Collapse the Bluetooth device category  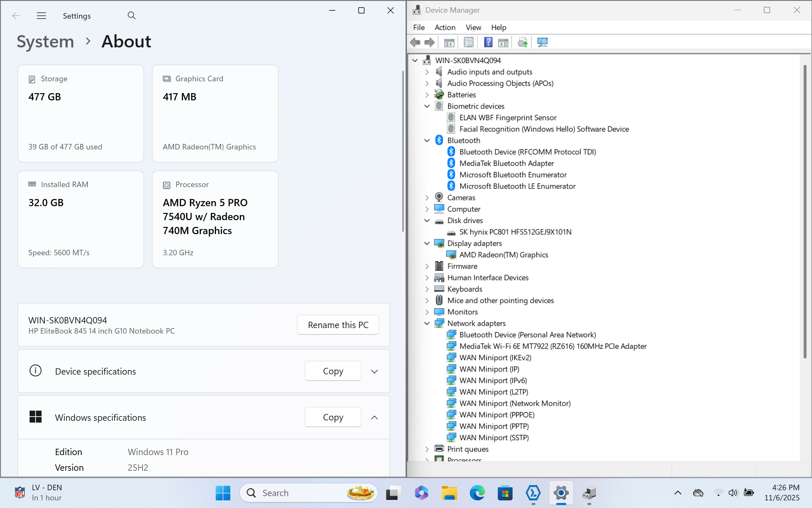coord(427,141)
